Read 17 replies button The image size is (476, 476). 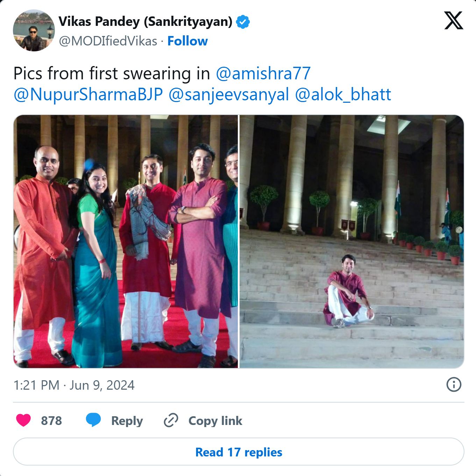239,452
